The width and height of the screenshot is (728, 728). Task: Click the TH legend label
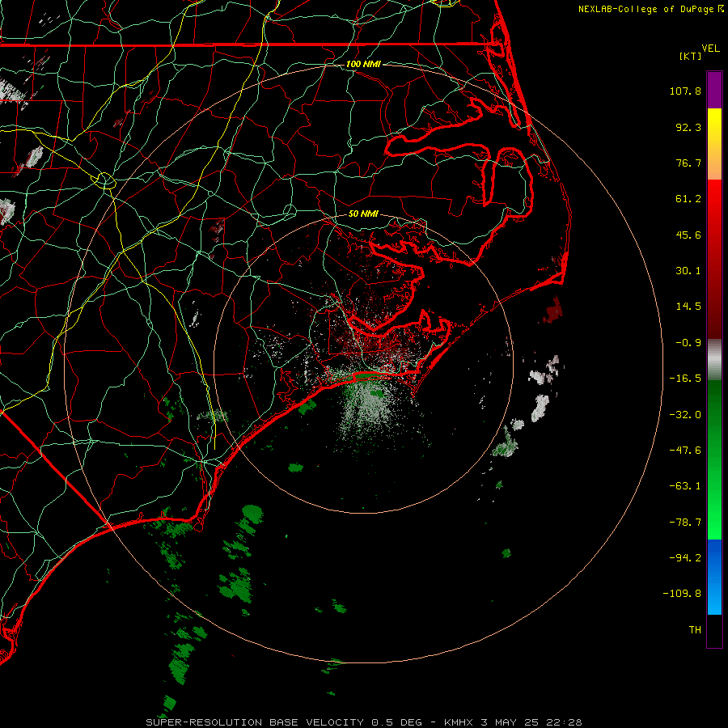[695, 629]
